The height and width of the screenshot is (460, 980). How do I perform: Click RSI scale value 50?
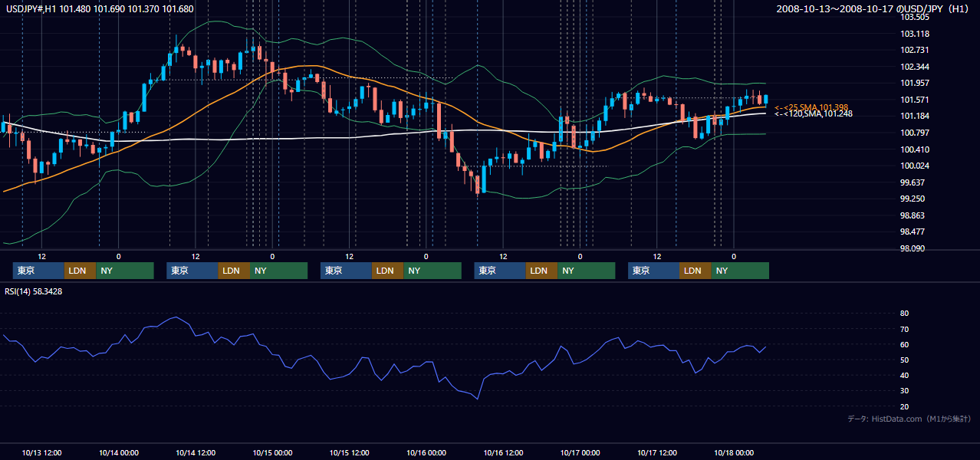click(905, 360)
